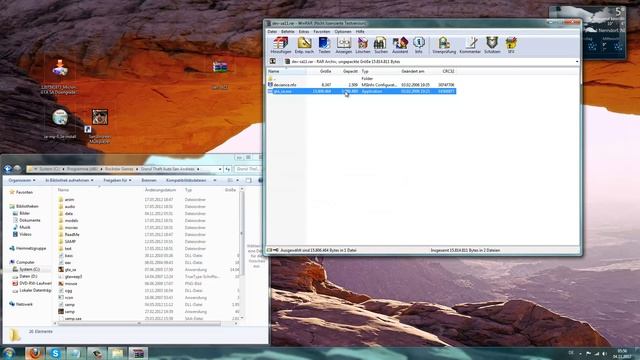
Task: Select the GTA SA Downgrader desktop icon
Action: (x=60, y=69)
